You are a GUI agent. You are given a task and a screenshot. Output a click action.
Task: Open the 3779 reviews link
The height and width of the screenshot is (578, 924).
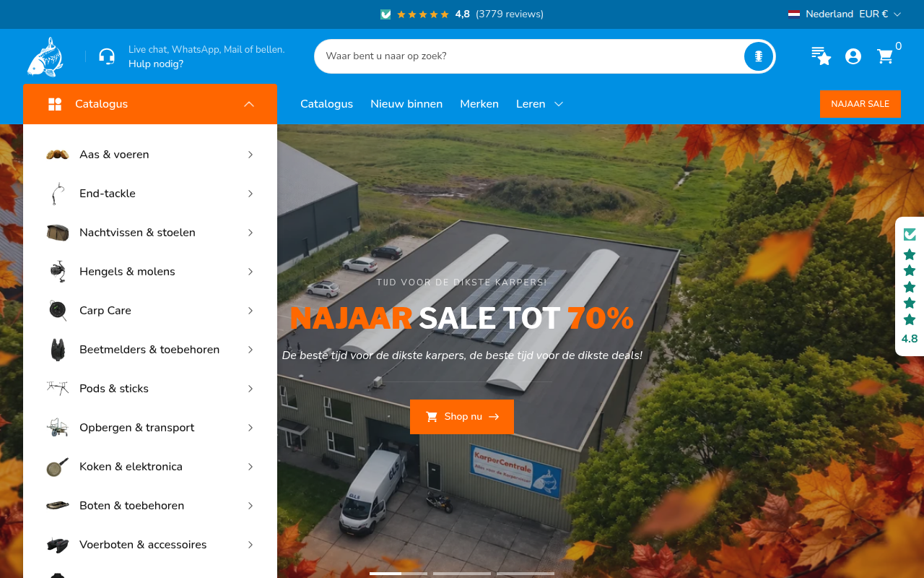pyautogui.click(x=510, y=14)
